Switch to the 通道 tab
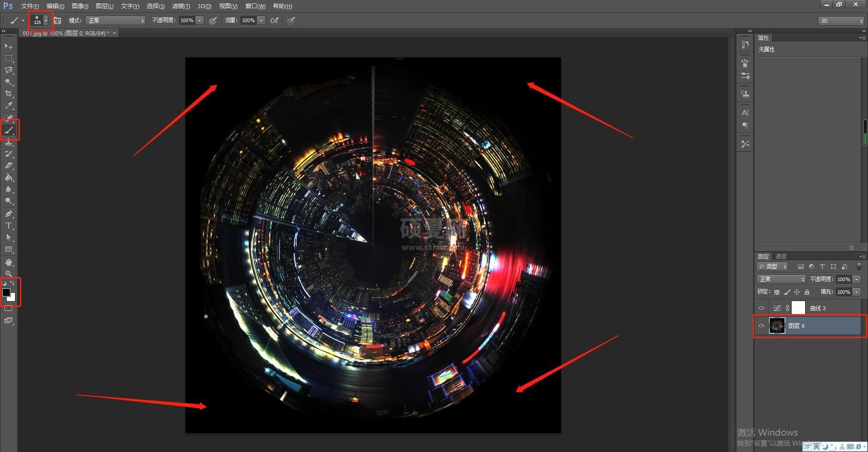868x452 pixels. [x=781, y=256]
